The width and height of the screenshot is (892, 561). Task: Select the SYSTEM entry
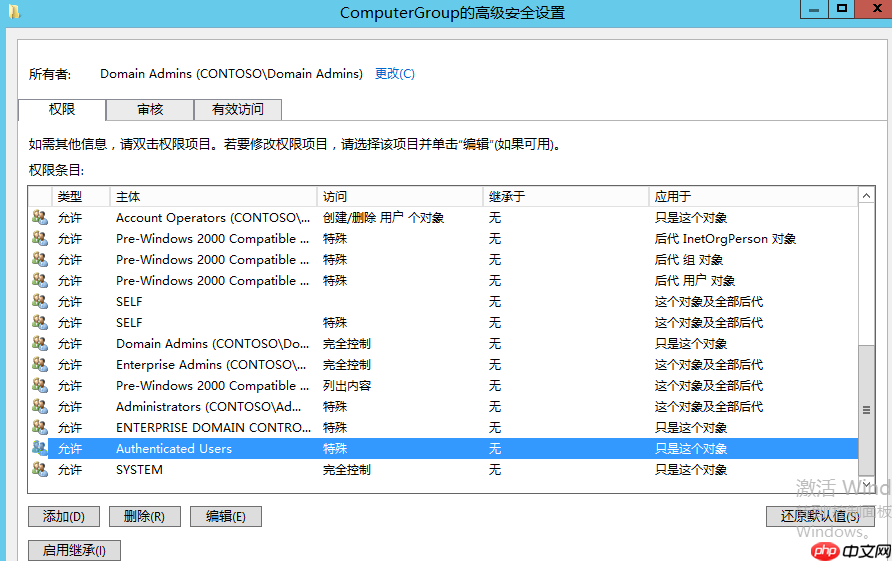(139, 470)
